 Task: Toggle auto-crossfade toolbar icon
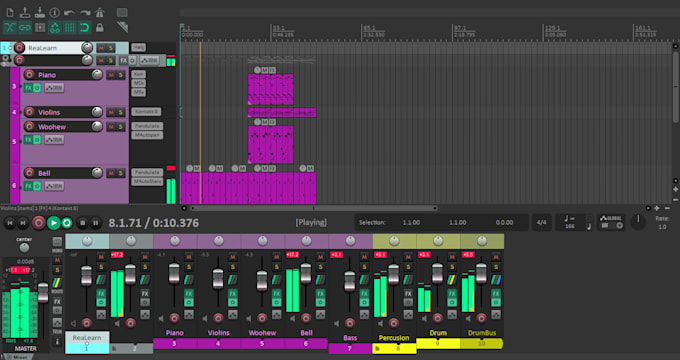(10, 28)
